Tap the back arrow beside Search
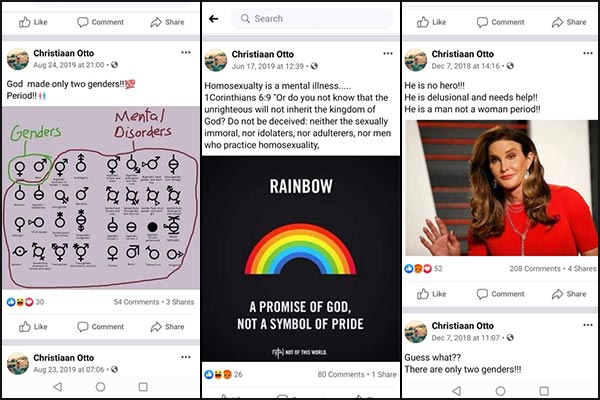This screenshot has width=600, height=400. [x=214, y=18]
